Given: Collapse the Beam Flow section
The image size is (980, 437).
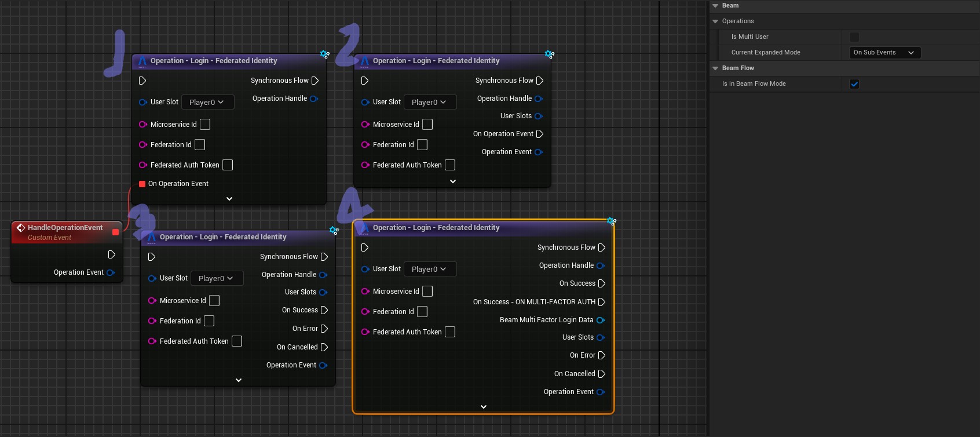Looking at the screenshot, I should (715, 68).
